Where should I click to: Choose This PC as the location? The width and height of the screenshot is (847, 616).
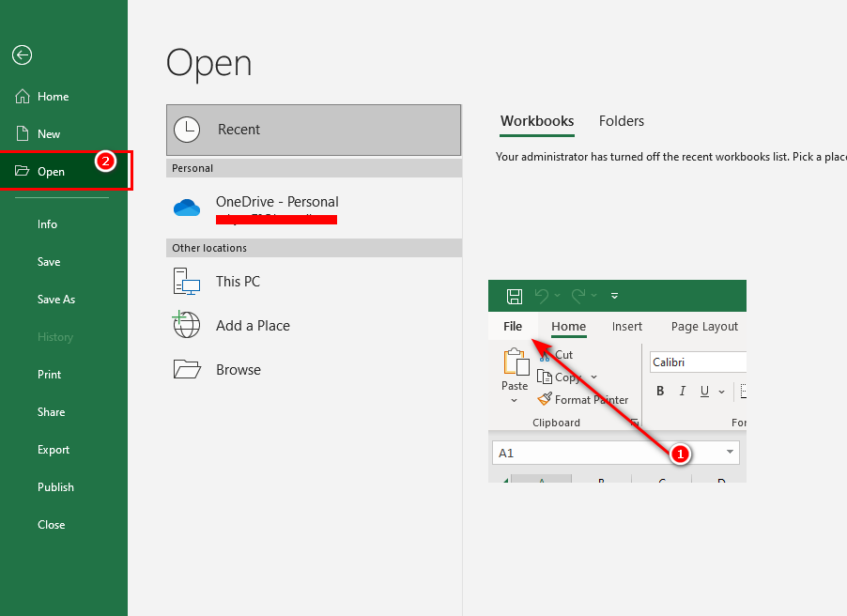[238, 282]
